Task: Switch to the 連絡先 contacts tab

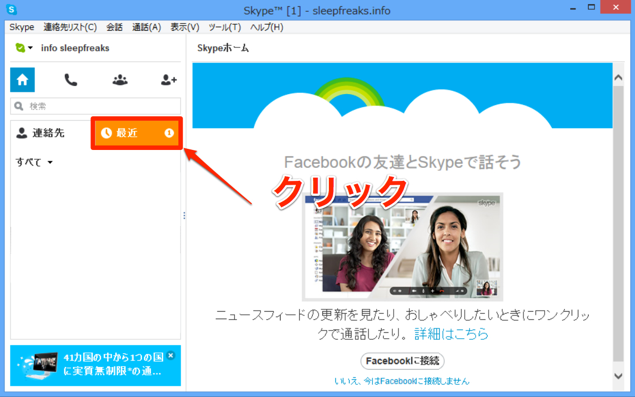Action: (x=40, y=133)
